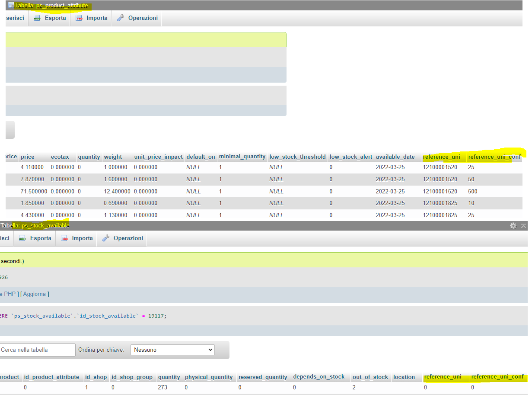The height and width of the screenshot is (395, 532).
Task: Open Operazioni tab in ps_stock_available panel
Action: [122, 238]
